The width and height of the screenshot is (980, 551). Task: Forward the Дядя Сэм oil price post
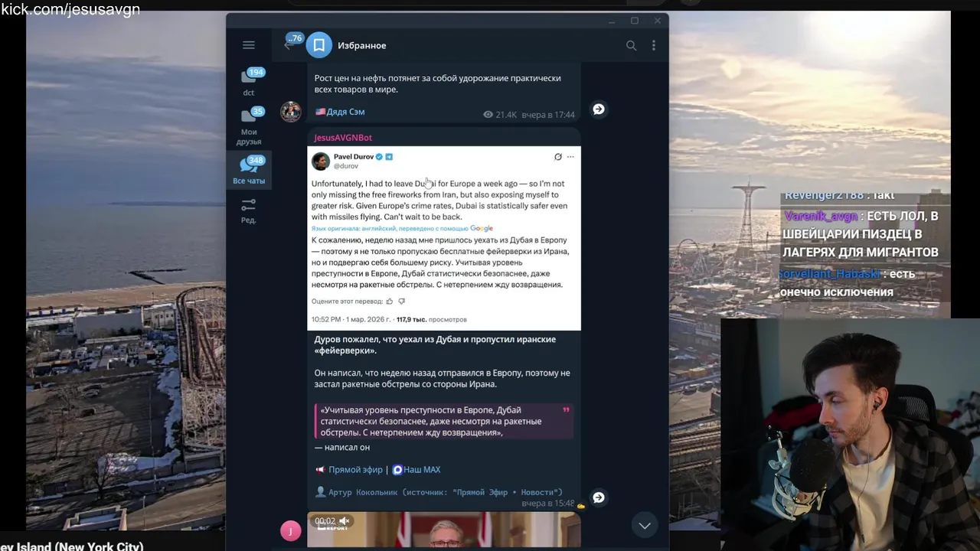(599, 109)
